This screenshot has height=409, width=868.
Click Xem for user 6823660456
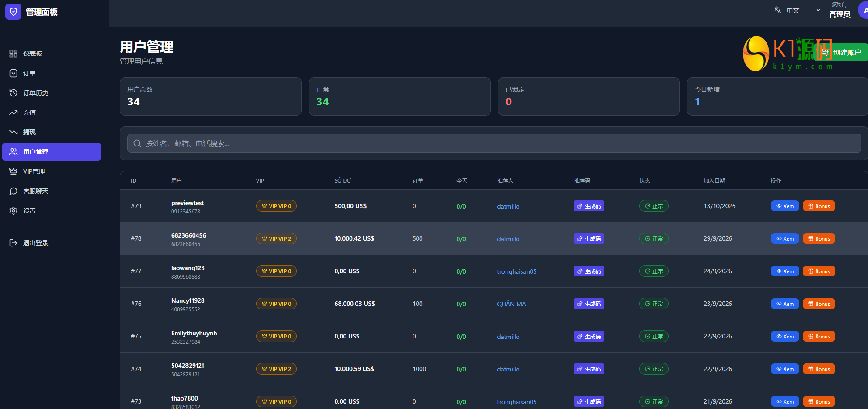tap(785, 238)
